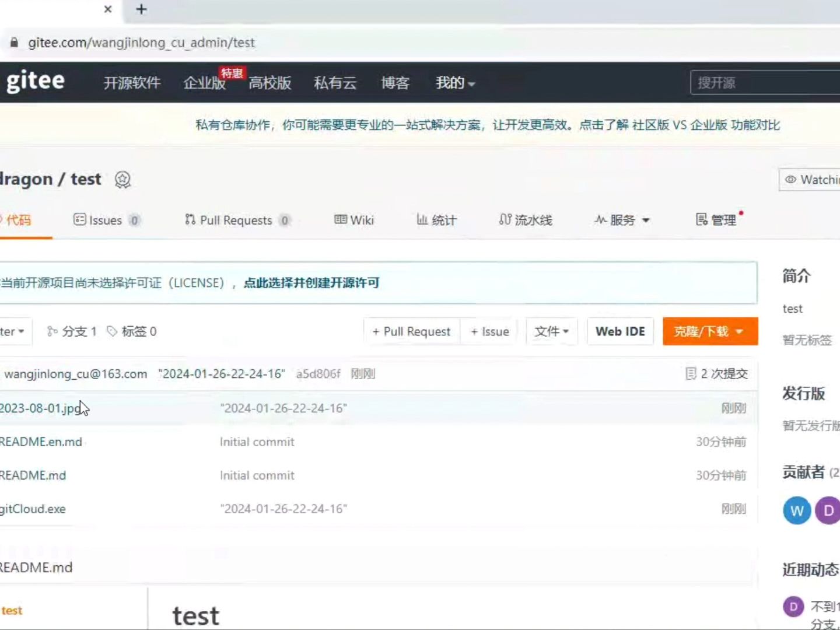This screenshot has height=630, width=840.
Task: Open the Web IDE
Action: [x=620, y=331]
